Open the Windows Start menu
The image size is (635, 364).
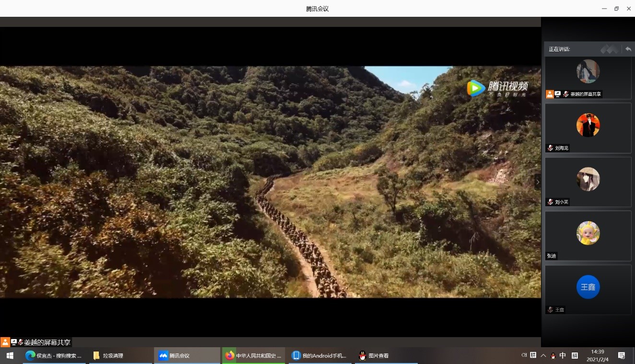pyautogui.click(x=9, y=355)
